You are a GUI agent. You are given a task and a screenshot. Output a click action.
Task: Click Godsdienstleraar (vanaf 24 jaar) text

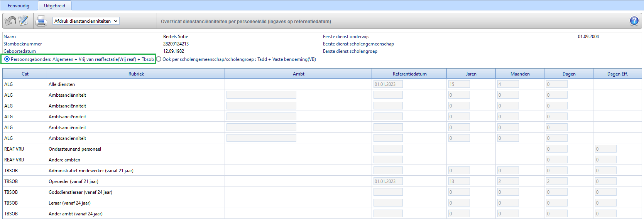point(80,192)
